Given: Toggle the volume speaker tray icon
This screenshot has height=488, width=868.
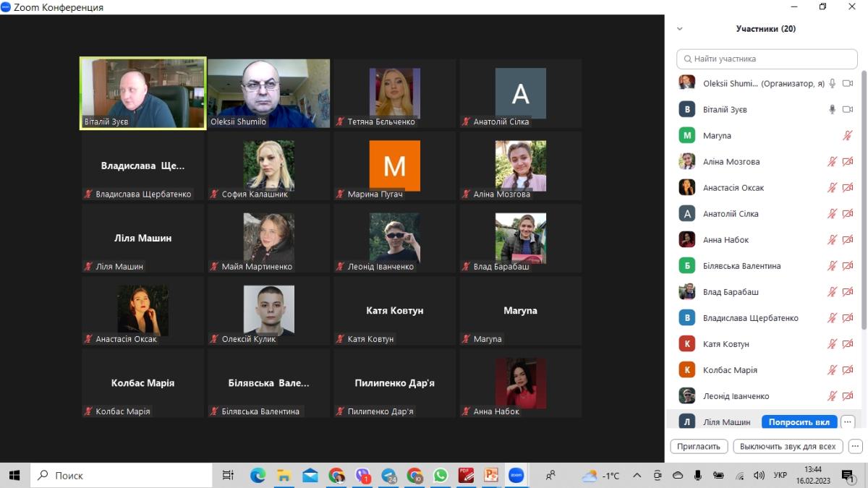Looking at the screenshot, I should pos(759,476).
